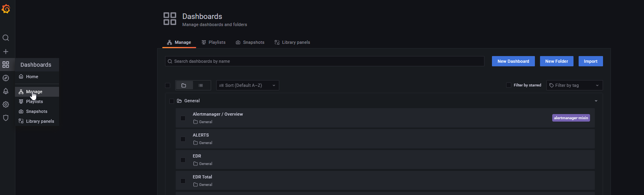The height and width of the screenshot is (195, 644).
Task: Open the Filter by tag dropdown
Action: [574, 85]
